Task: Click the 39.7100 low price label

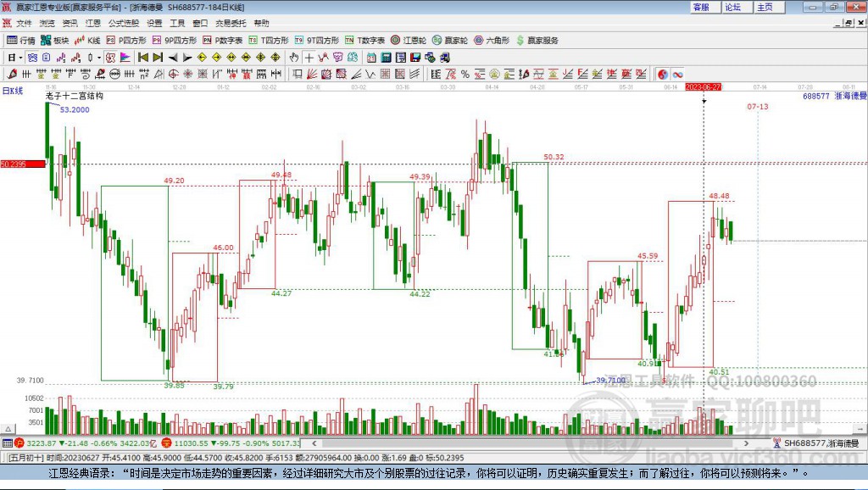Action: [x=610, y=380]
